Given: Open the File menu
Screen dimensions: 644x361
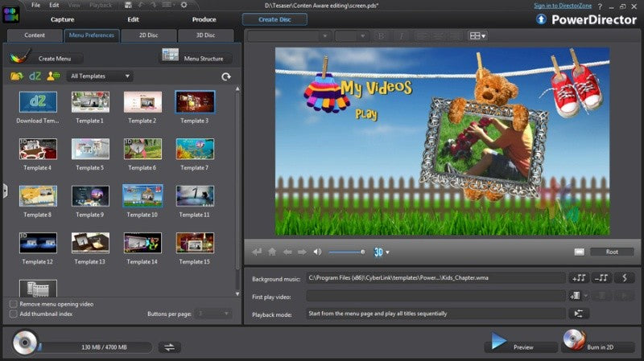Looking at the screenshot, I should click(35, 6).
